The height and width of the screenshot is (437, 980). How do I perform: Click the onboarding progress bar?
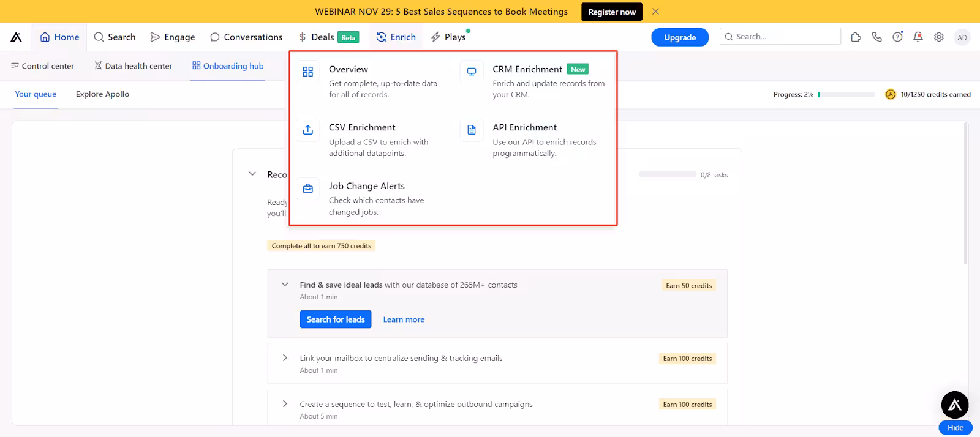pyautogui.click(x=846, y=95)
